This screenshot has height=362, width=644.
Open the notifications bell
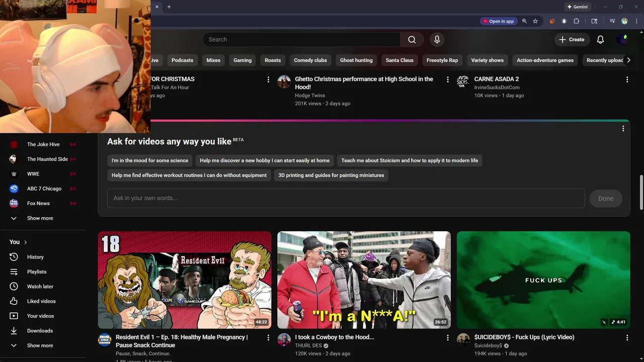tap(600, 40)
